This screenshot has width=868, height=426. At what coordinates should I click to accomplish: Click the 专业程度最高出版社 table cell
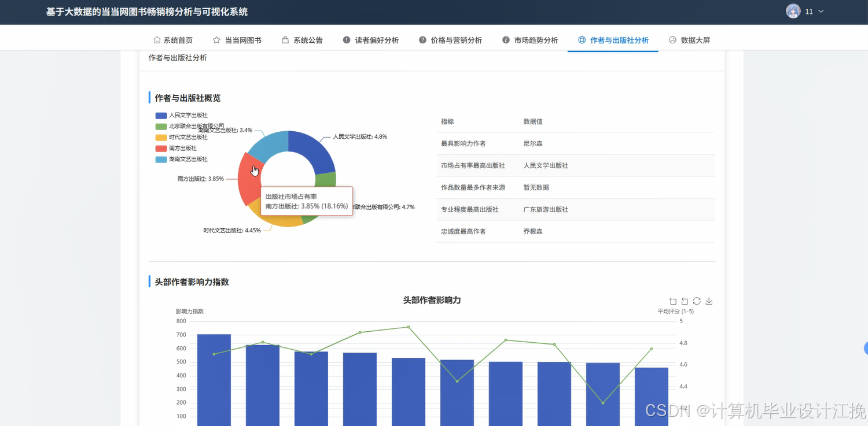pyautogui.click(x=469, y=209)
